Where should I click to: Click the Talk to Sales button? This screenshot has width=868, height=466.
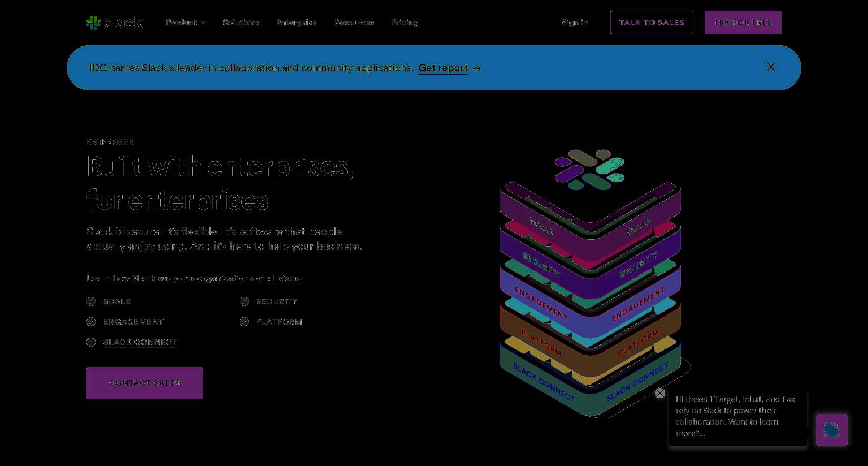pyautogui.click(x=652, y=23)
